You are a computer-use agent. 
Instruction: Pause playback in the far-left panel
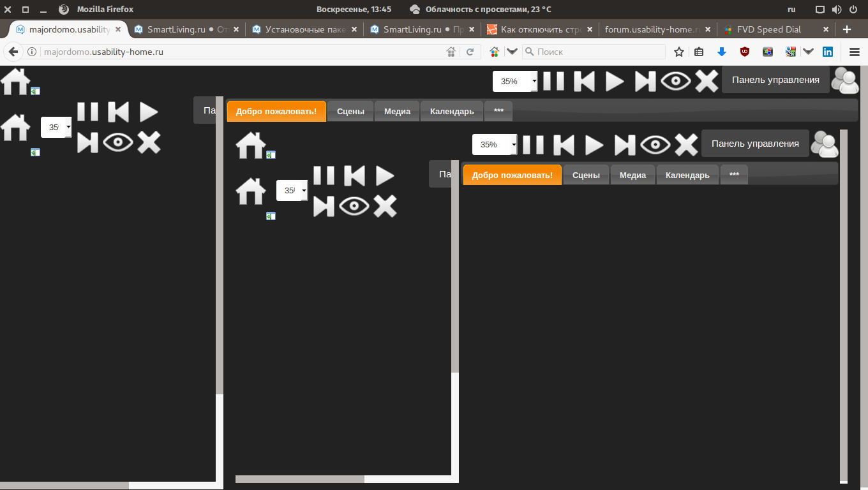tap(87, 112)
